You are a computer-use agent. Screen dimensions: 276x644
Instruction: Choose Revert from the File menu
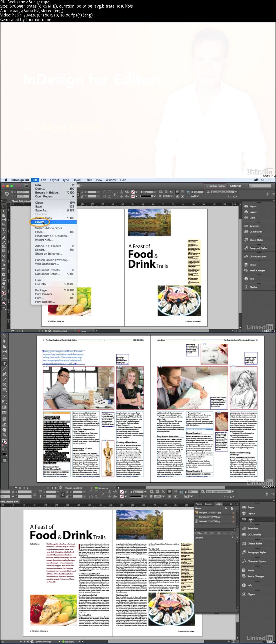39,222
